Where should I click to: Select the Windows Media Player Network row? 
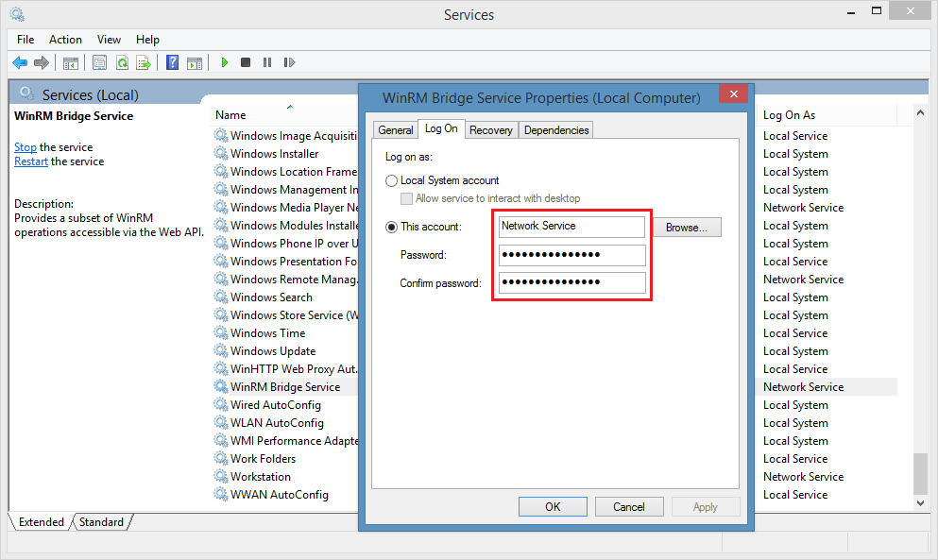click(286, 207)
